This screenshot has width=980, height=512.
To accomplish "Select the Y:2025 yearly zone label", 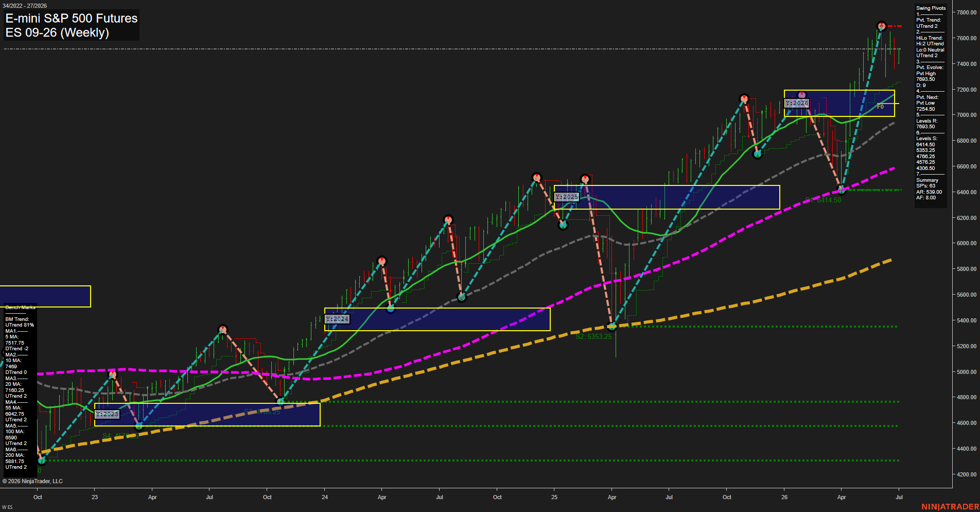I will [x=567, y=197].
